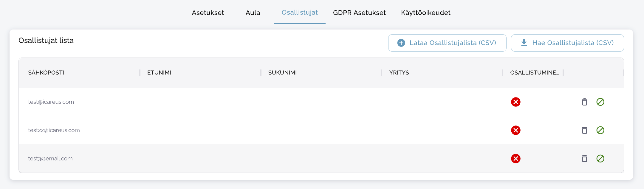Open the Käyttöoikeudet tab
Viewport: 644px width, 189px height.
pyautogui.click(x=425, y=13)
